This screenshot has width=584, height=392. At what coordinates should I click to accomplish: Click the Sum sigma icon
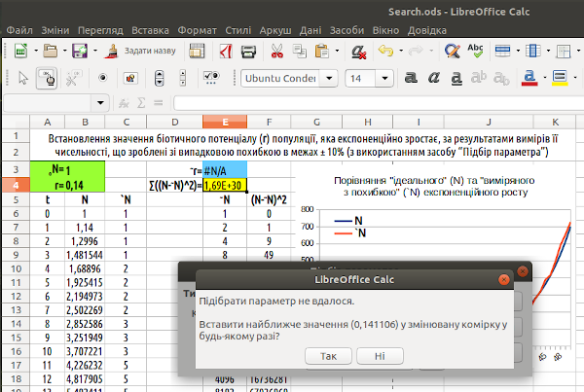(x=141, y=103)
